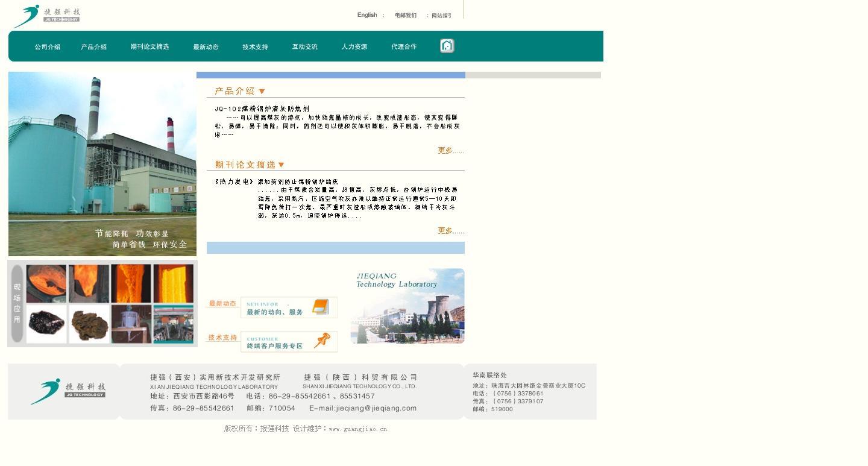Click the JIEQIANG Technology Laboratory image
Image resolution: width=868 pixels, height=466 pixels.
tap(407, 306)
